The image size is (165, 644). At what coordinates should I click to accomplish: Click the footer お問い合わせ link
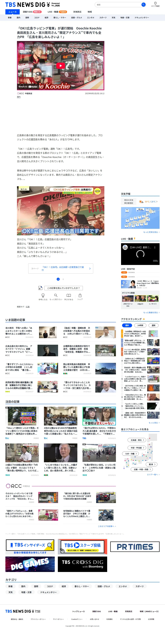click(x=95, y=619)
